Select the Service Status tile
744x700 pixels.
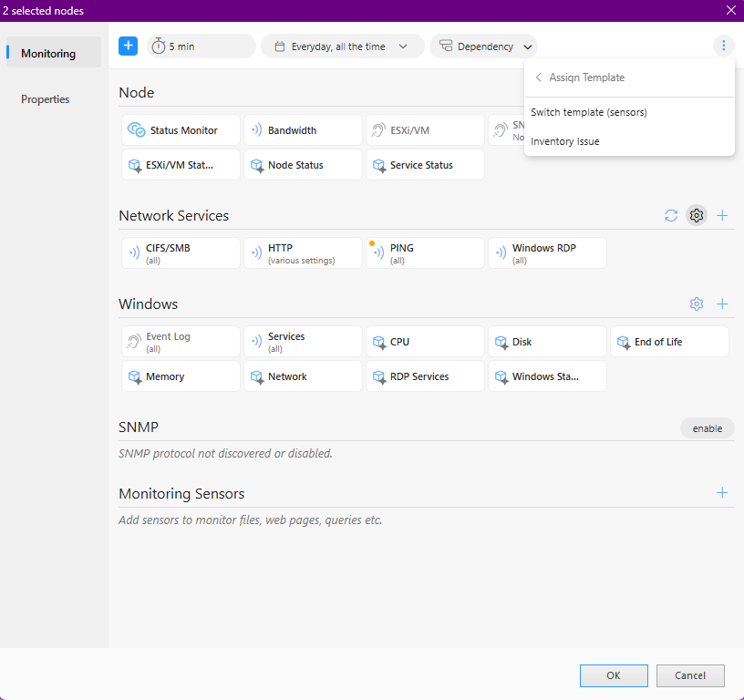coord(425,165)
